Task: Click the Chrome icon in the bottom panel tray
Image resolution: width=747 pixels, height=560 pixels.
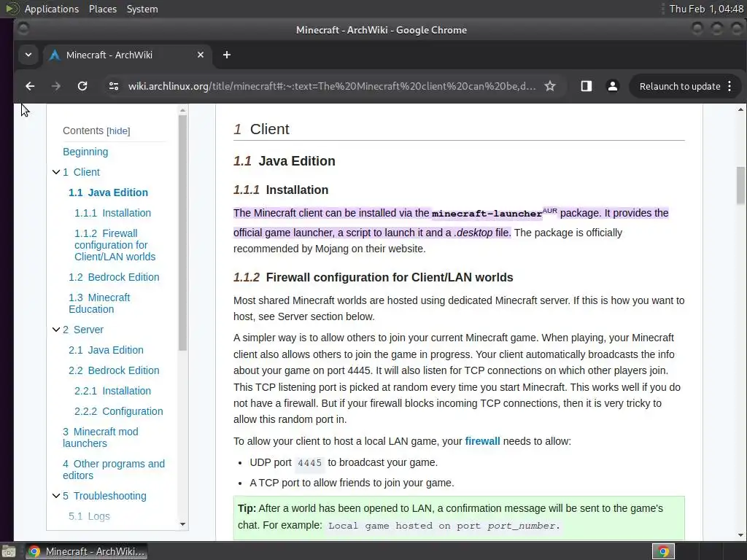Action: [663, 551]
